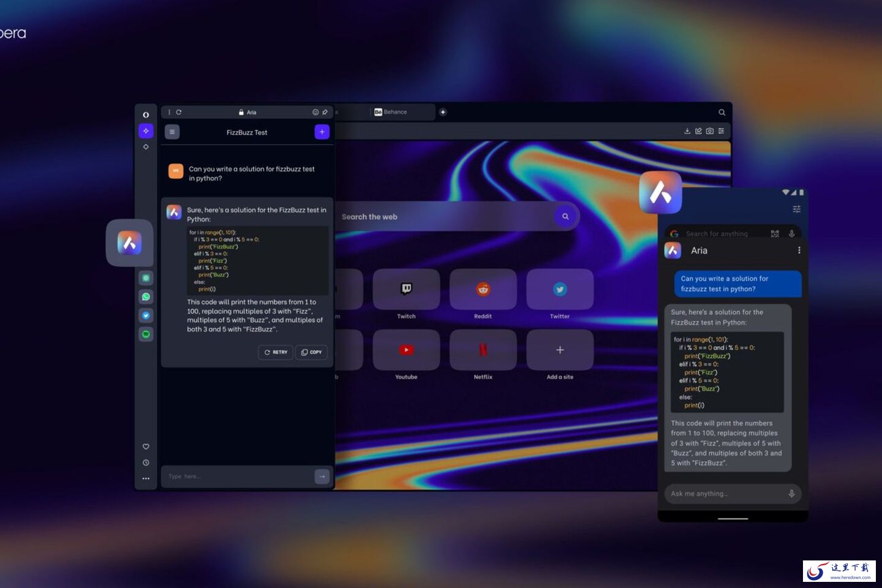Click the Aria logo in the phone chat header

(673, 251)
